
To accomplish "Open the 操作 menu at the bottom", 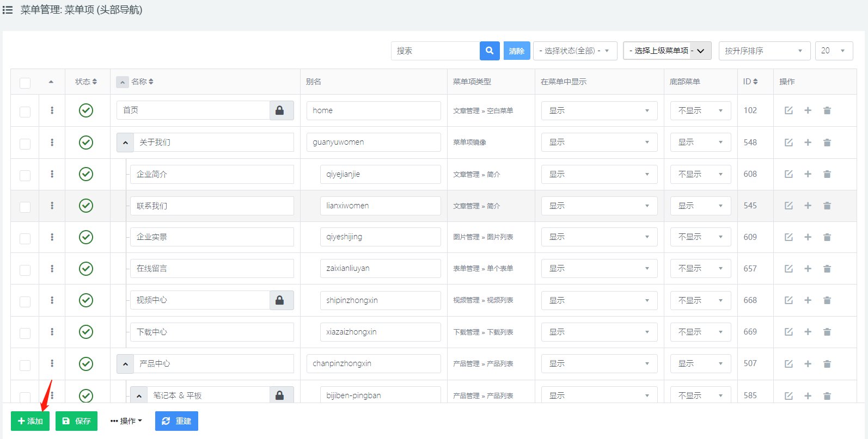I will [126, 421].
